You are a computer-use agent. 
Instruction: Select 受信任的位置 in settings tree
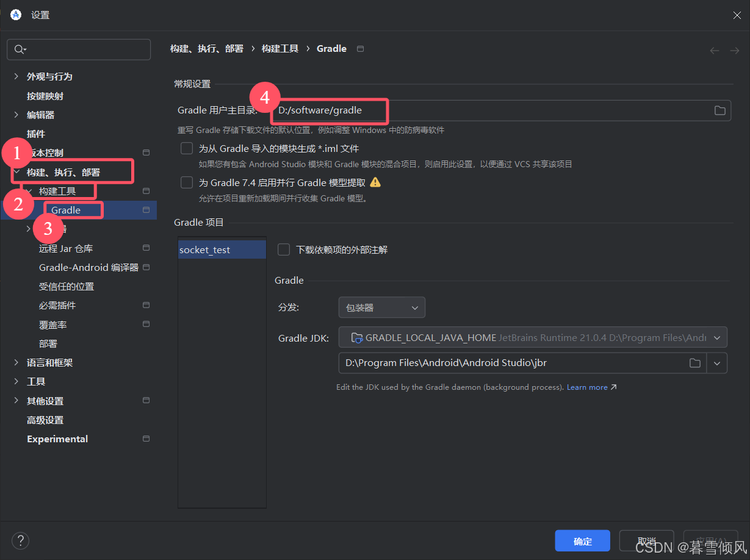pos(67,286)
